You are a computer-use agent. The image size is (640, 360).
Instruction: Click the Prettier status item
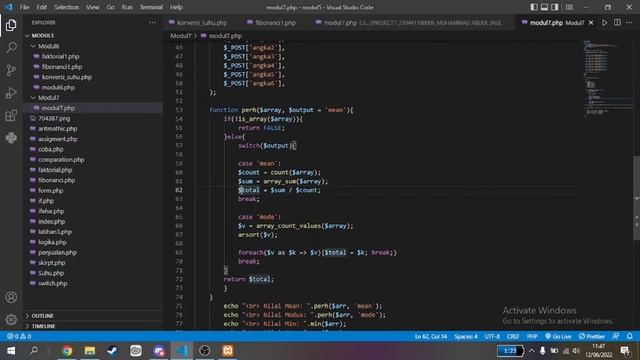click(592, 336)
